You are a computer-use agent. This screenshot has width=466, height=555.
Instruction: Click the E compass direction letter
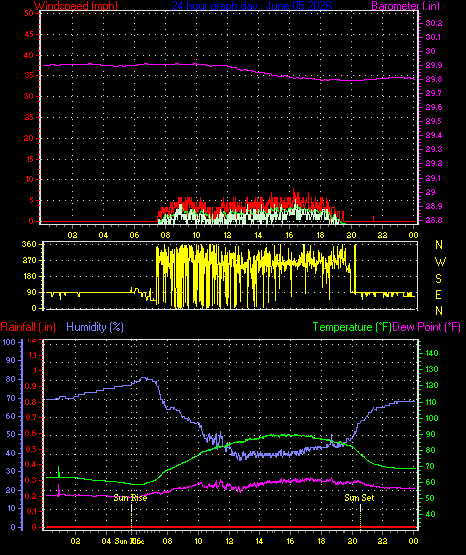(x=438, y=295)
